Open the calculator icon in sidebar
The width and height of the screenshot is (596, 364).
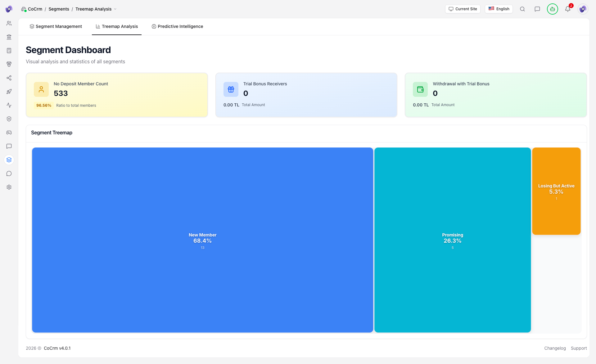click(x=9, y=51)
